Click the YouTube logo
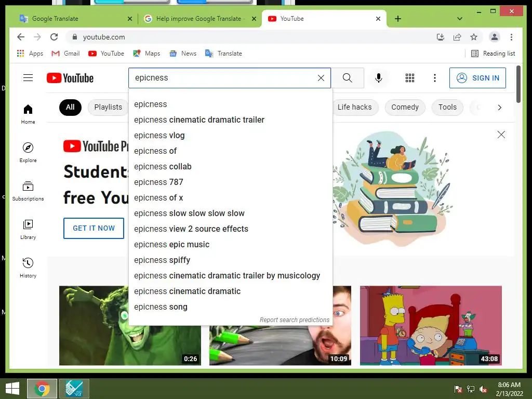Image resolution: width=532 pixels, height=399 pixels. click(x=70, y=78)
